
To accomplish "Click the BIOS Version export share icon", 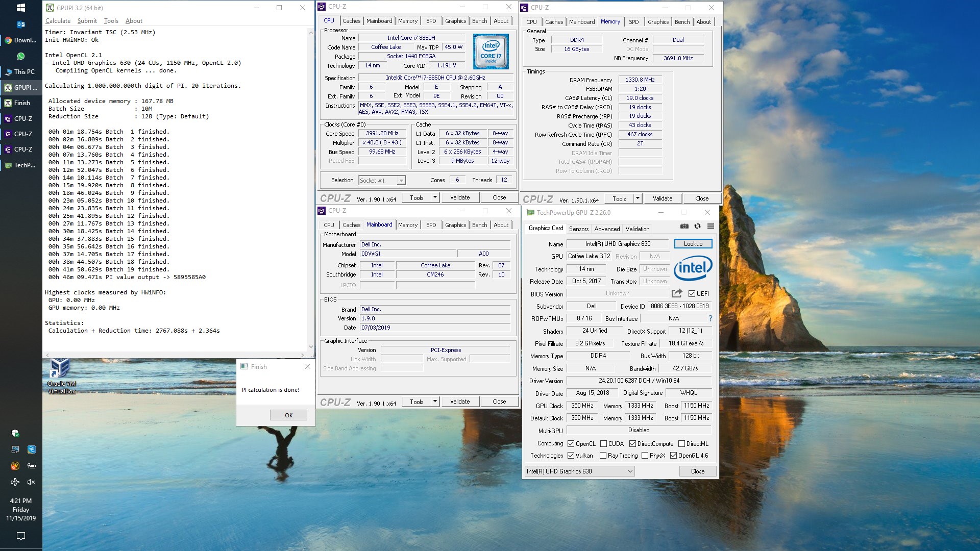I will coord(677,293).
